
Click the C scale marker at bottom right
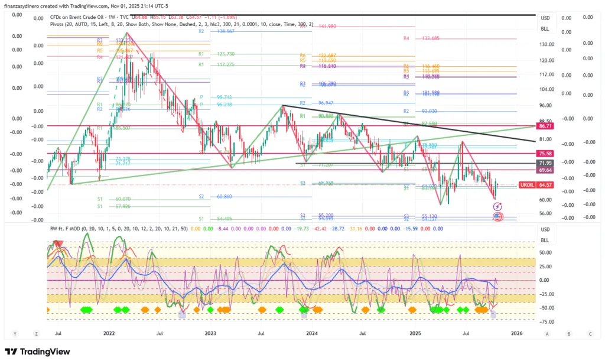point(588,333)
